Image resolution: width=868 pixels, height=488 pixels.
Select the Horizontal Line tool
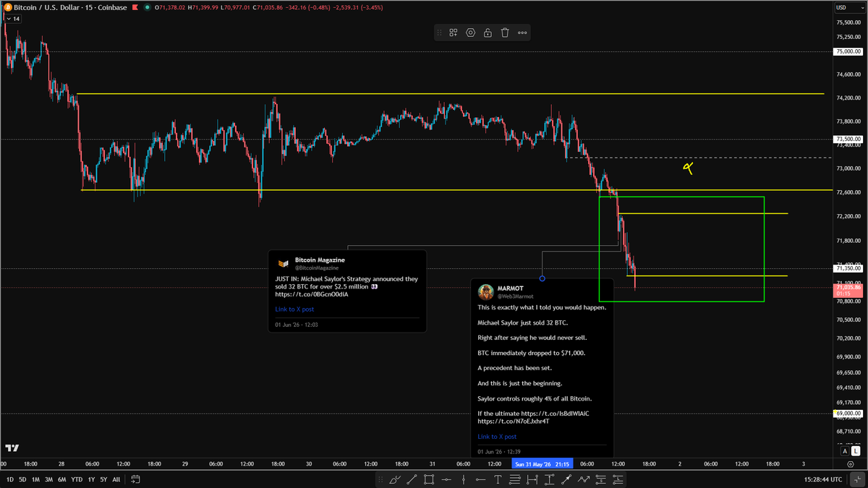[x=446, y=479]
